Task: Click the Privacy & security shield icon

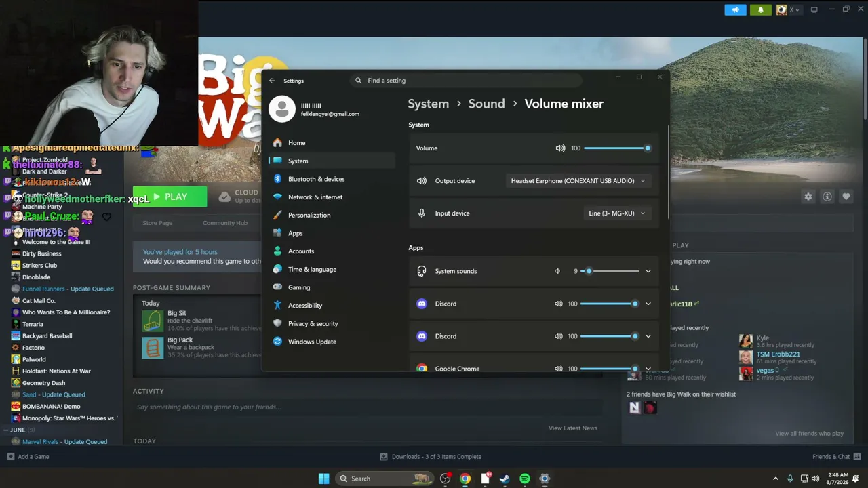Action: [277, 323]
